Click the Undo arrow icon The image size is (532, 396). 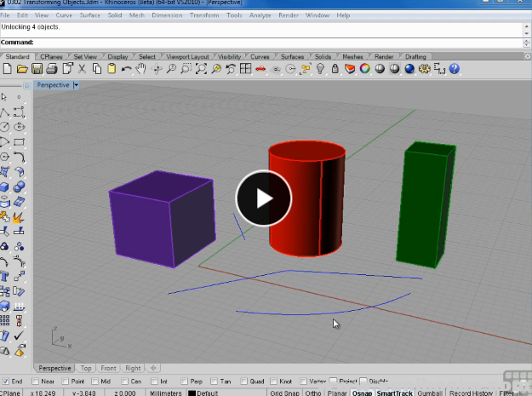click(127, 68)
